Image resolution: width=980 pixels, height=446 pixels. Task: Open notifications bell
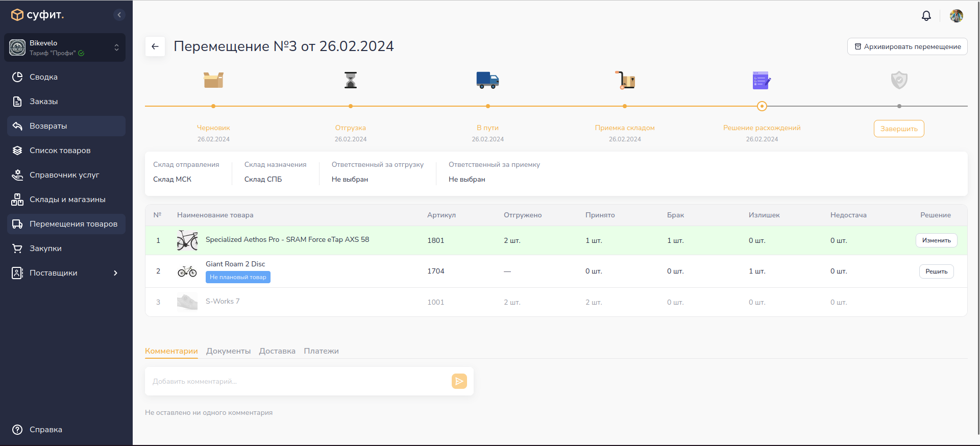click(x=926, y=16)
